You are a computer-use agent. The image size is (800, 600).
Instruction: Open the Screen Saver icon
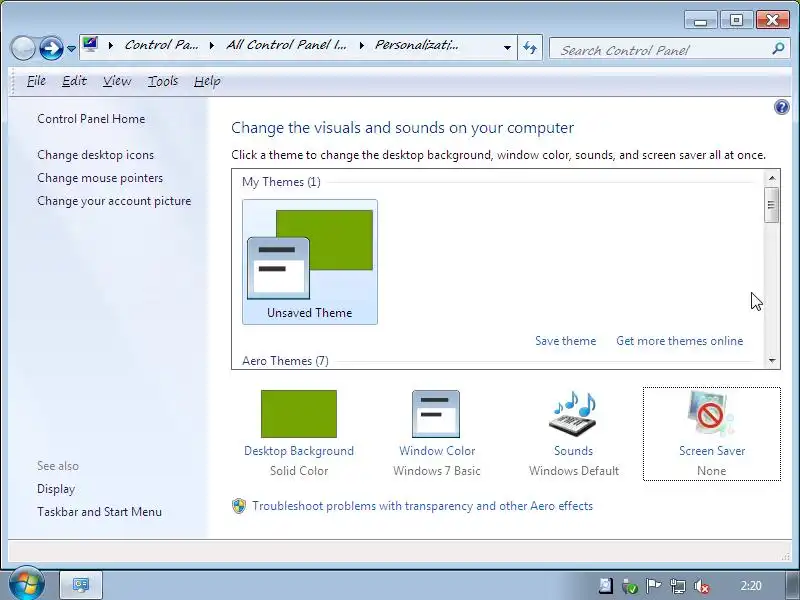click(711, 414)
